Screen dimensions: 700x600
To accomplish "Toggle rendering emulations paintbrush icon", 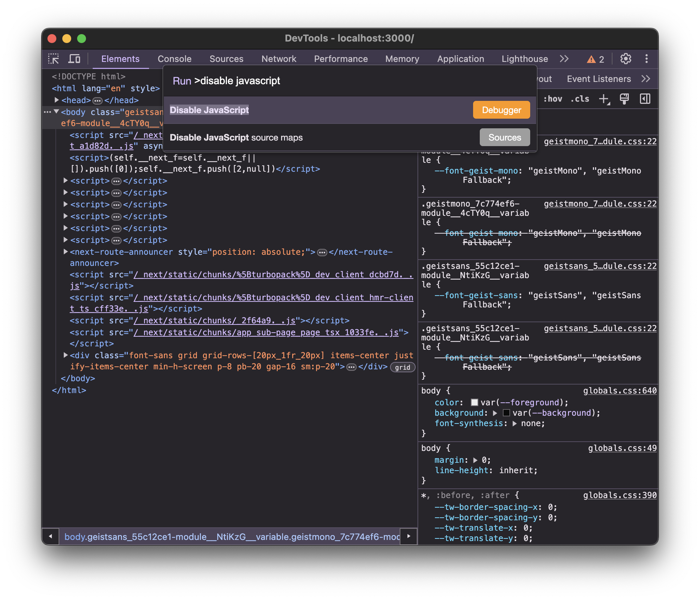I will (624, 99).
